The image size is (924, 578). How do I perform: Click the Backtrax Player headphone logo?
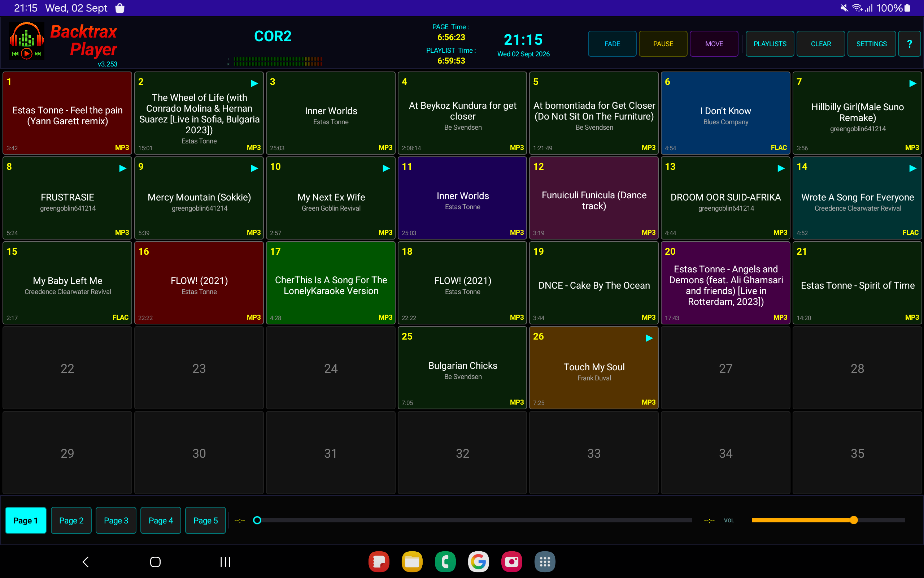click(26, 41)
